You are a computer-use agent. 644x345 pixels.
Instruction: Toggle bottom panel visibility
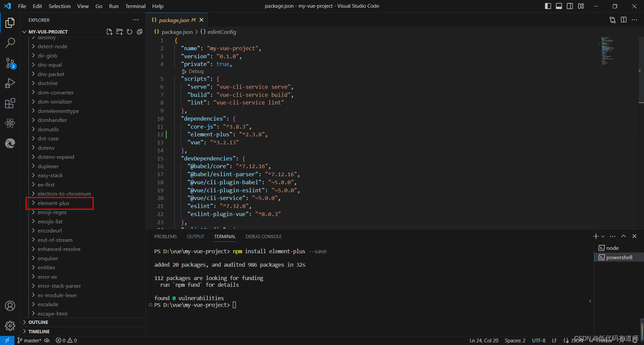[x=559, y=6]
